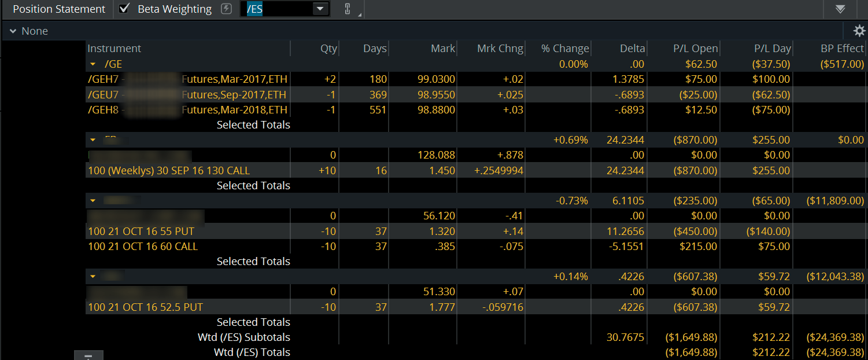The height and width of the screenshot is (360, 868).
Task: Click the filter arrow icon top right
Action: (x=841, y=9)
